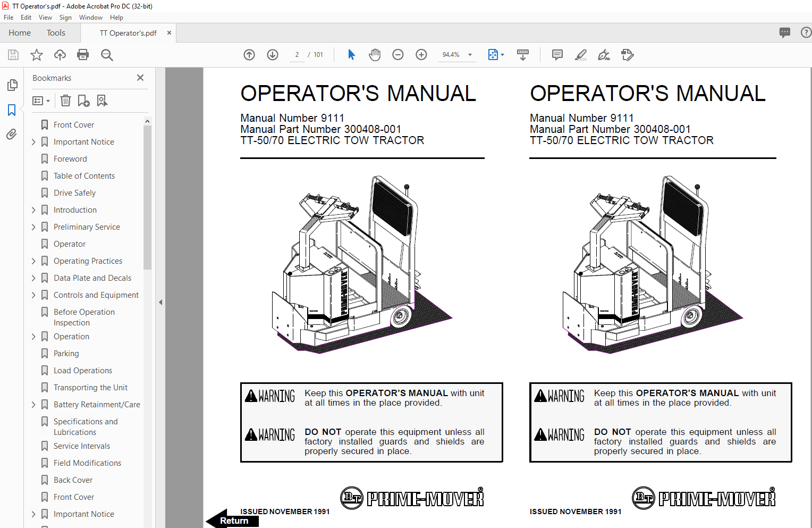Jump to the Load Operations bookmark
Screen dimensions: 812x528
click(83, 371)
